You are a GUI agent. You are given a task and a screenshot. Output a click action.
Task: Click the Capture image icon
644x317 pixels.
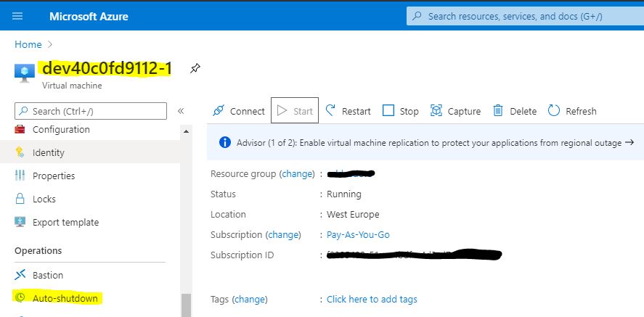click(x=436, y=111)
